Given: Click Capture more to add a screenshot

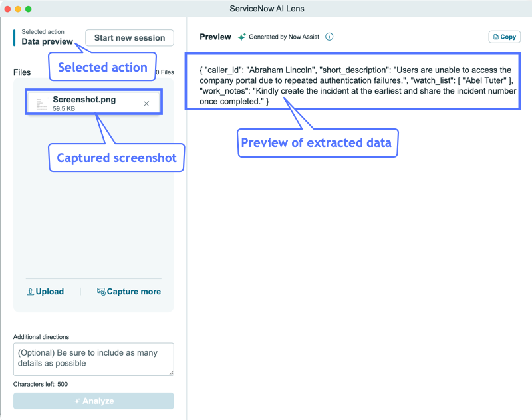Looking at the screenshot, I should click(129, 292).
